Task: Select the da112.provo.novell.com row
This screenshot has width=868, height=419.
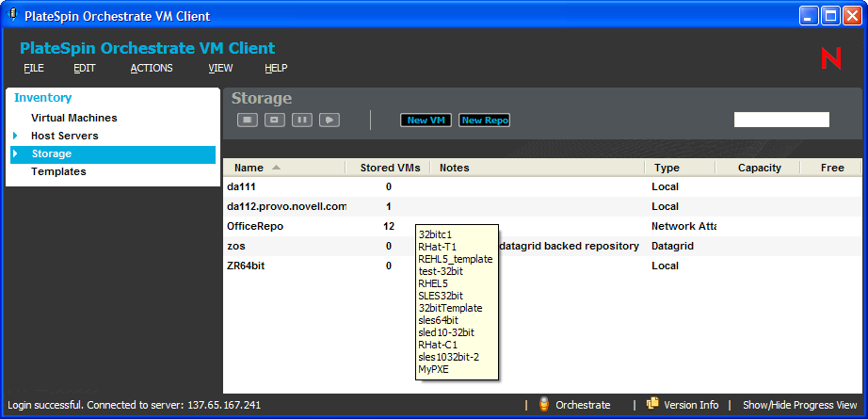Action: [x=542, y=206]
